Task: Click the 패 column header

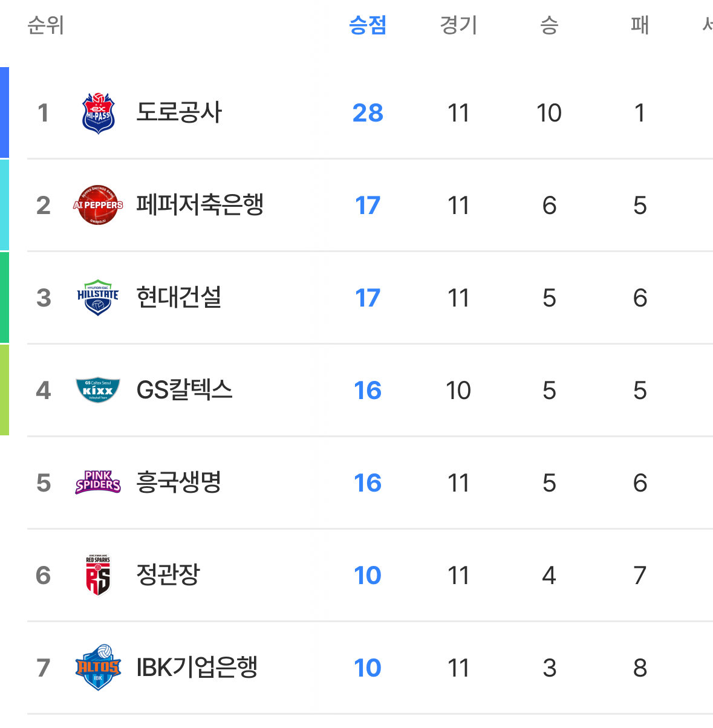Action: 640,25
